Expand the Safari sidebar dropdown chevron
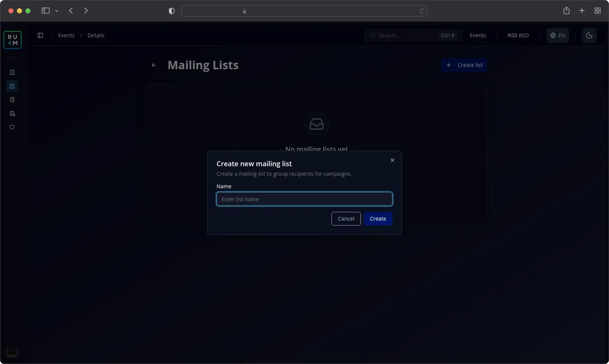 click(57, 11)
